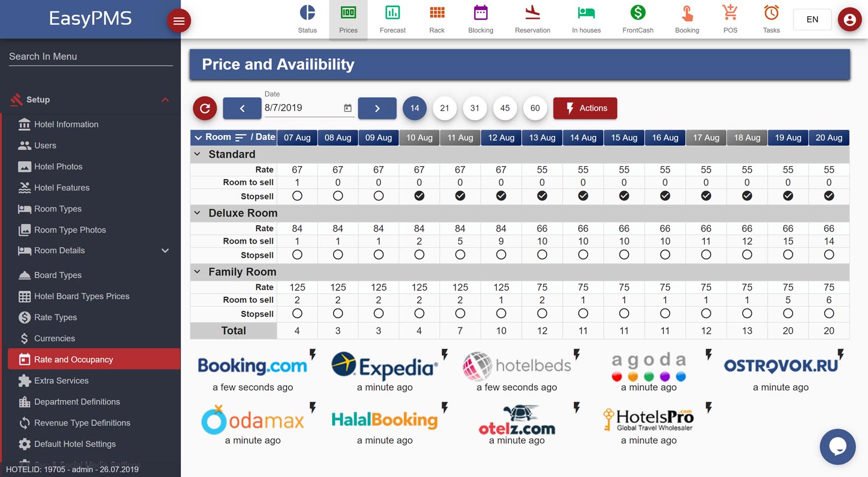Image resolution: width=868 pixels, height=477 pixels.
Task: Toggle Deluxe Room stopsell for 13 Aug
Action: click(542, 255)
